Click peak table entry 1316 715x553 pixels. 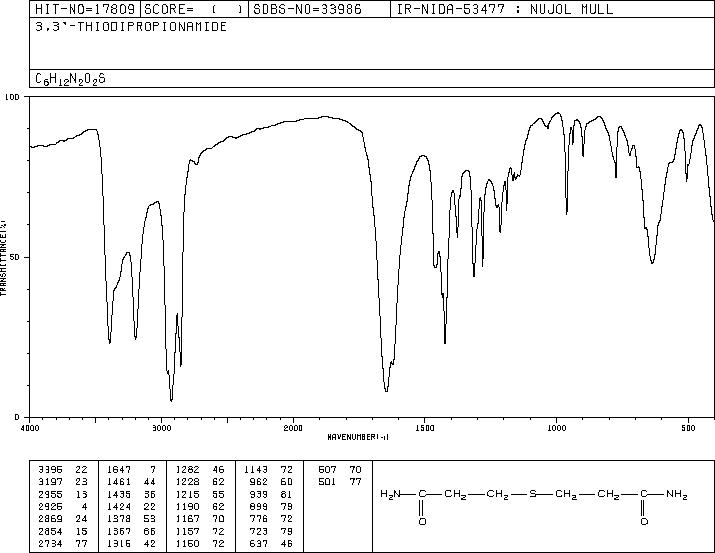119,543
